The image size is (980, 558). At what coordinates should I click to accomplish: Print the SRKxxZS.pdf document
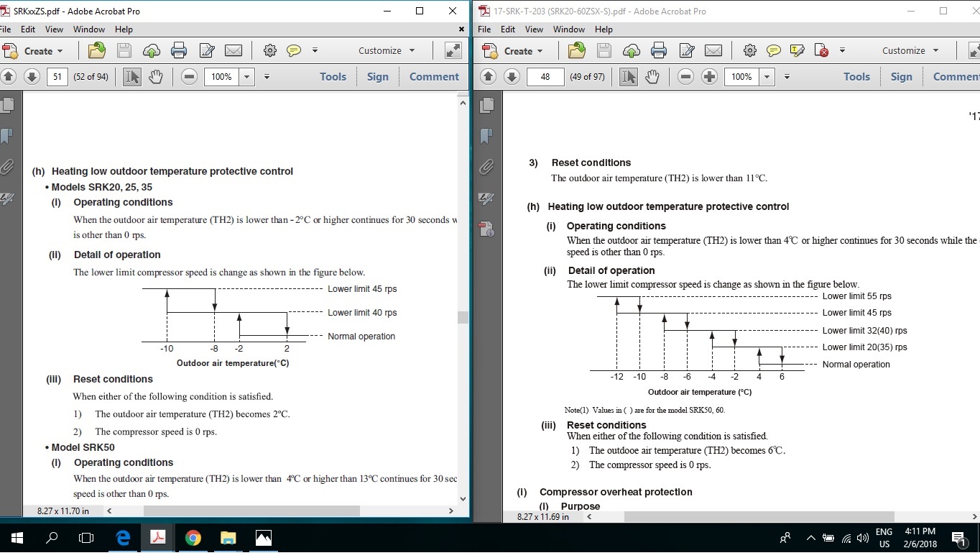point(179,50)
